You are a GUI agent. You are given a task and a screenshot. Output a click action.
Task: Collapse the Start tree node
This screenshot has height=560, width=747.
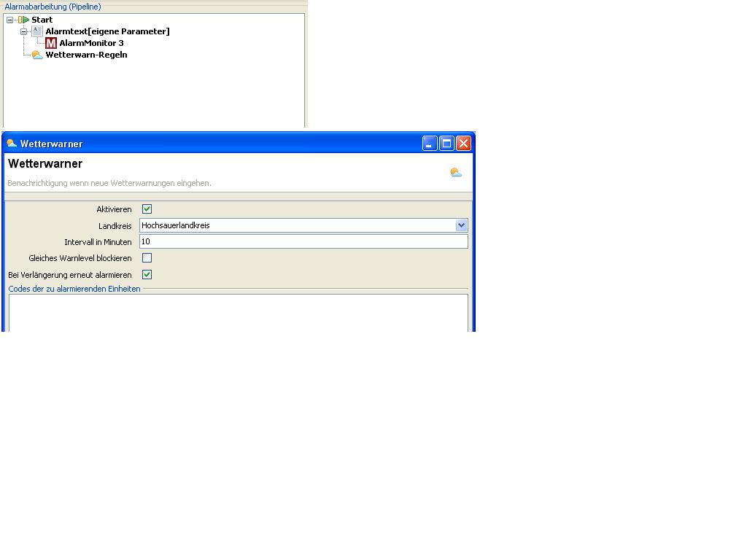10,20
